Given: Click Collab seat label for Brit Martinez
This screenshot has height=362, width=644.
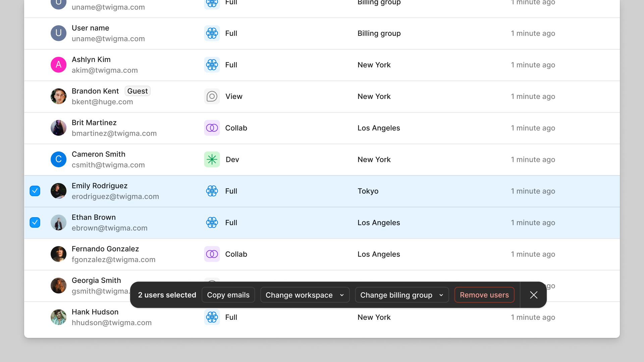Looking at the screenshot, I should click(x=236, y=128).
